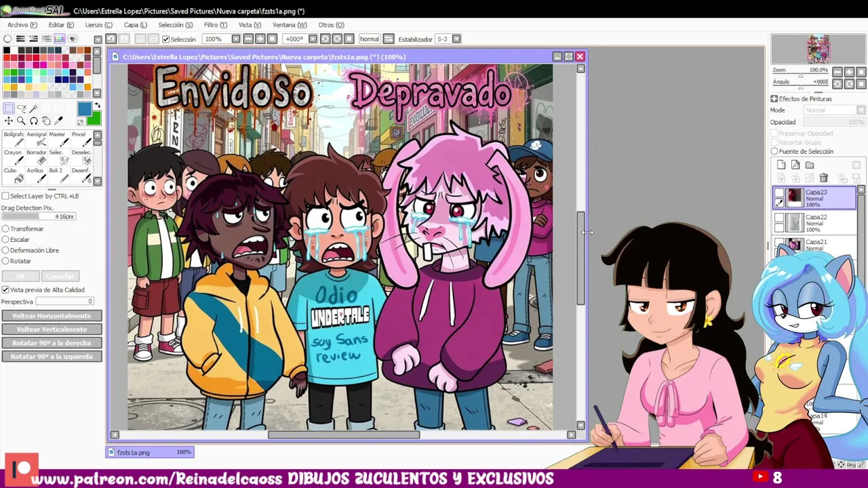This screenshot has width=868, height=488.
Task: Click the Perspectiva value field
Action: point(65,302)
